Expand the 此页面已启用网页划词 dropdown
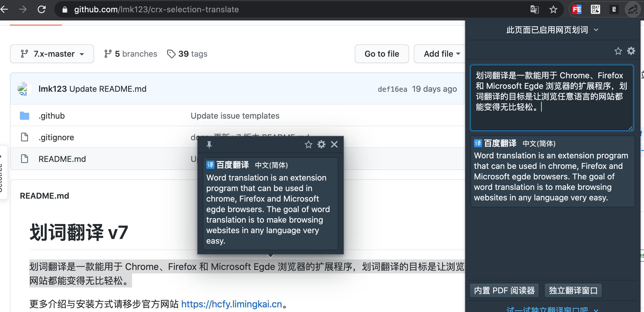This screenshot has height=312, width=644. pos(552,30)
